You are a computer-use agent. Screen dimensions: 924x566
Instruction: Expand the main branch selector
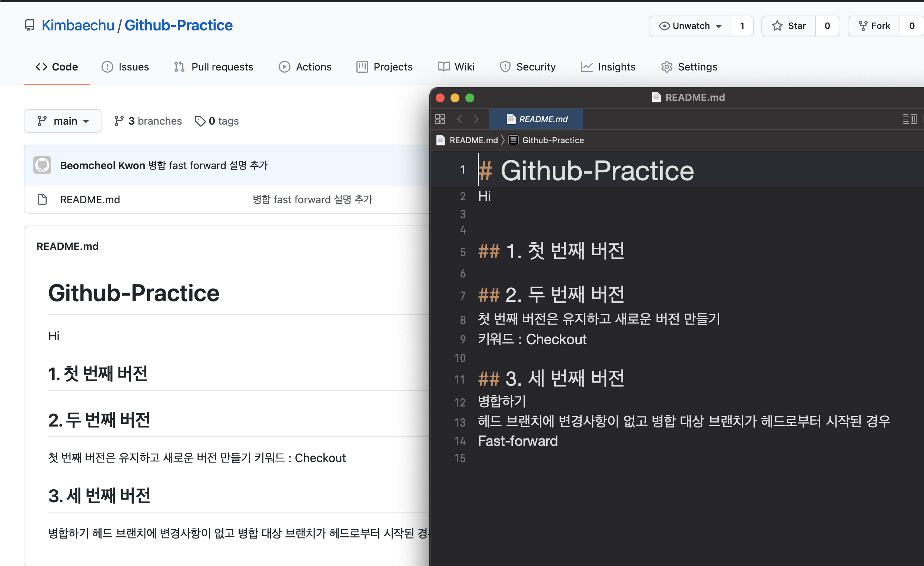click(63, 121)
